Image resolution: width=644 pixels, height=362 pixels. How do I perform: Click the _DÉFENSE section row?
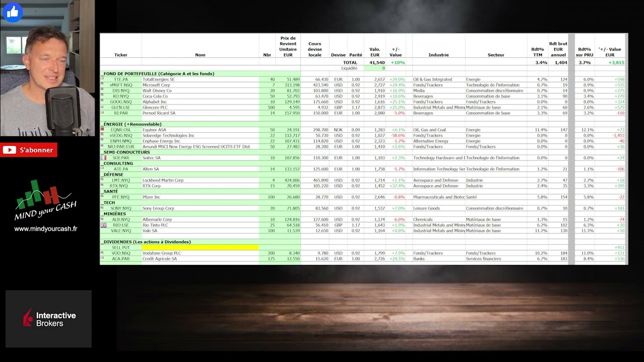tap(200, 174)
